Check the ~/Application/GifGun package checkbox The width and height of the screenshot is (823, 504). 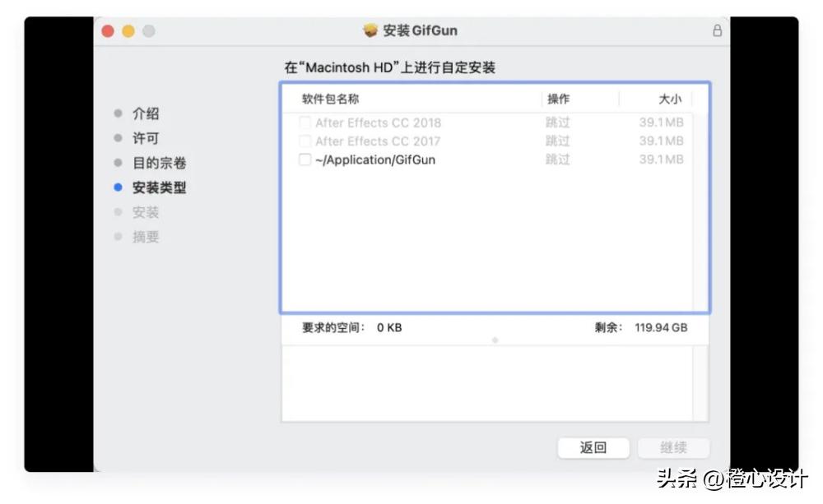tap(305, 160)
